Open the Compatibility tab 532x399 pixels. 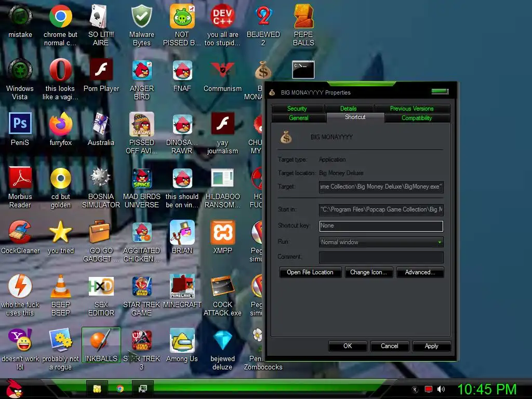click(x=417, y=118)
